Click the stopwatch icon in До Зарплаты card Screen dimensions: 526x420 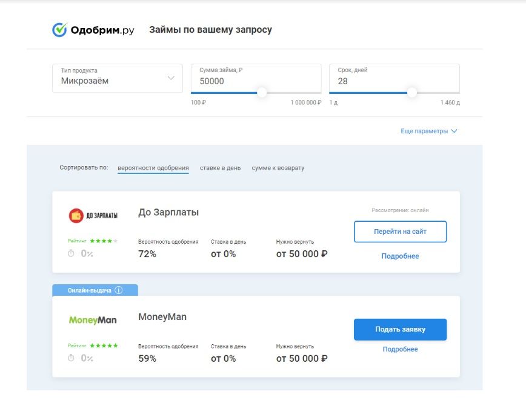click(71, 253)
